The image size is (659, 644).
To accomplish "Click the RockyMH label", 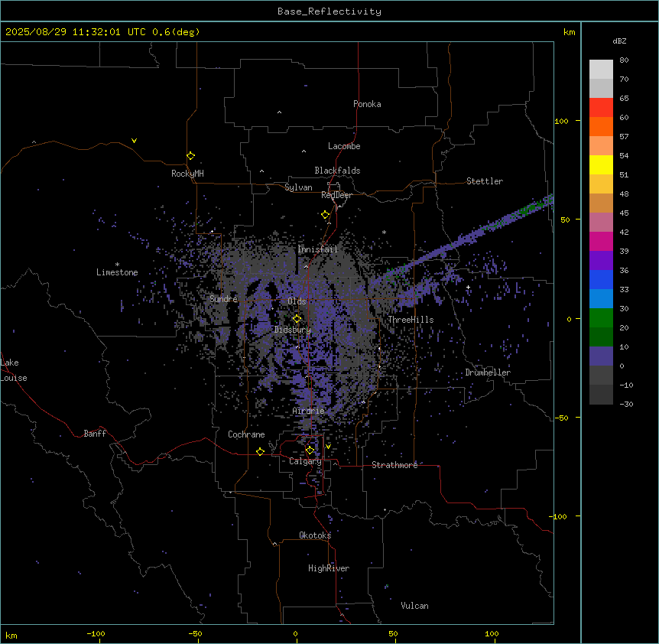I will pyautogui.click(x=187, y=174).
